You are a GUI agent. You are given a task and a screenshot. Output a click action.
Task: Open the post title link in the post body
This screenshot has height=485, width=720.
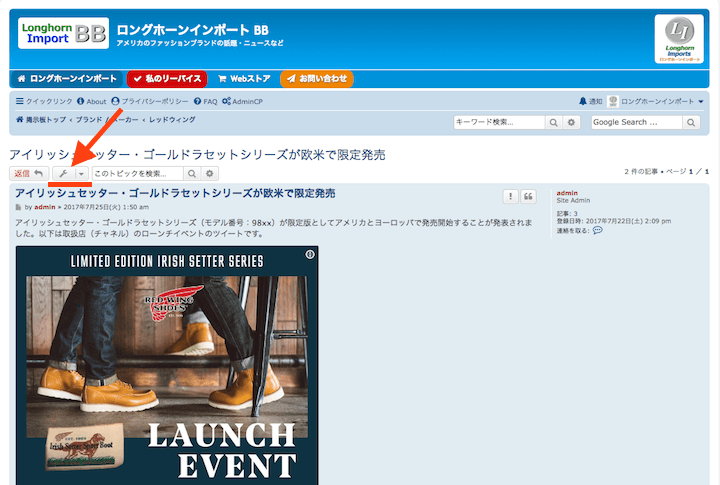click(175, 193)
